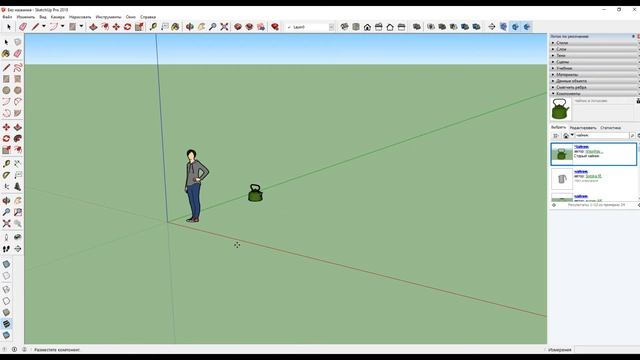Screen dimensions: 640x360
Task: Select the Axes tool
Action: pos(6,187)
